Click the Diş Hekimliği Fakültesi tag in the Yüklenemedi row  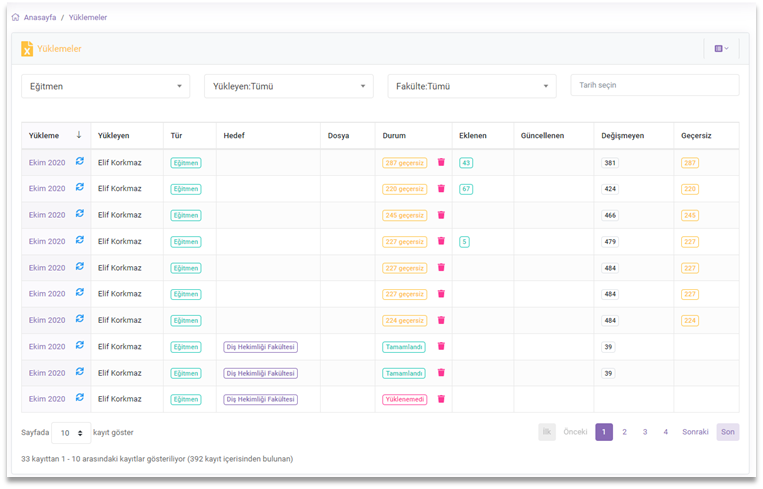click(260, 399)
